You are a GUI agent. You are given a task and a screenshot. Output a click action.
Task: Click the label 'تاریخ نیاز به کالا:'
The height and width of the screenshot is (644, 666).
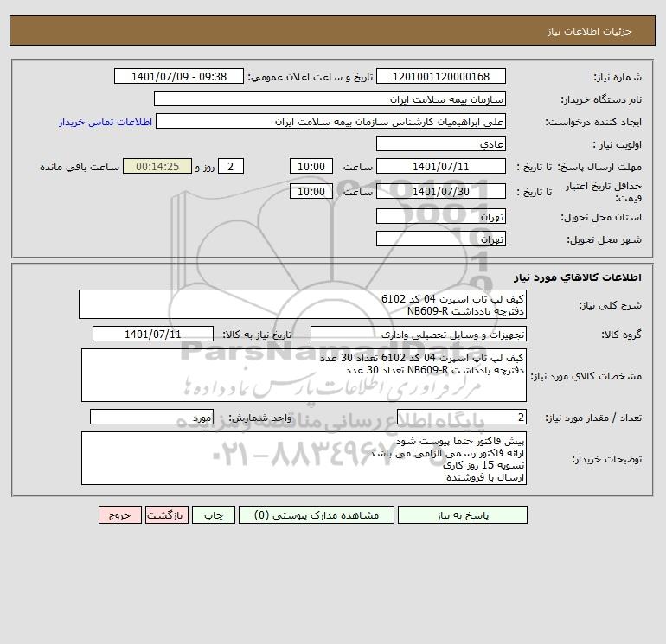pyautogui.click(x=257, y=335)
